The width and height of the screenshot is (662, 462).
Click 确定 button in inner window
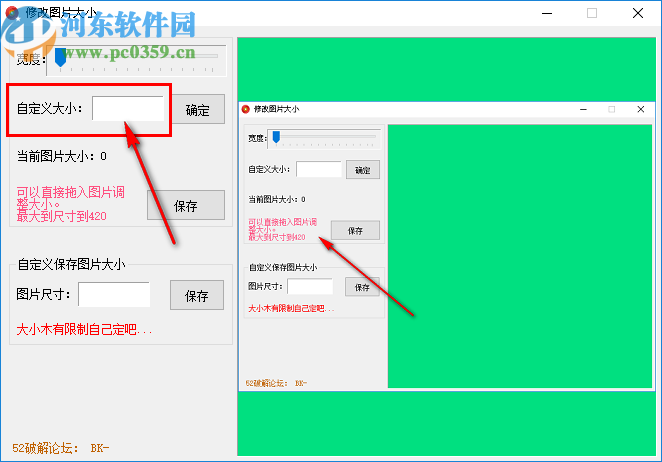pyautogui.click(x=363, y=170)
